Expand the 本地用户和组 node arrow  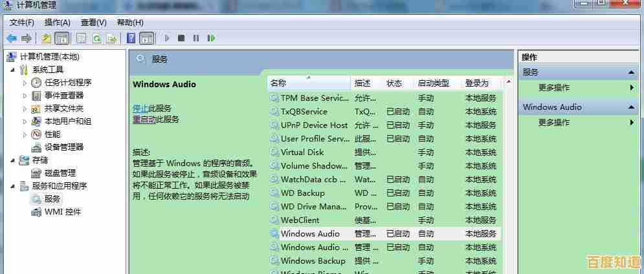(25, 121)
